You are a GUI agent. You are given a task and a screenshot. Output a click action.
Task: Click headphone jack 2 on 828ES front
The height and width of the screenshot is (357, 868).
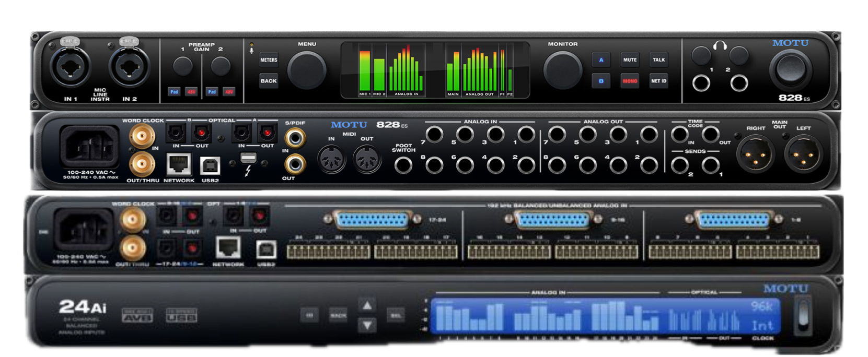(739, 83)
